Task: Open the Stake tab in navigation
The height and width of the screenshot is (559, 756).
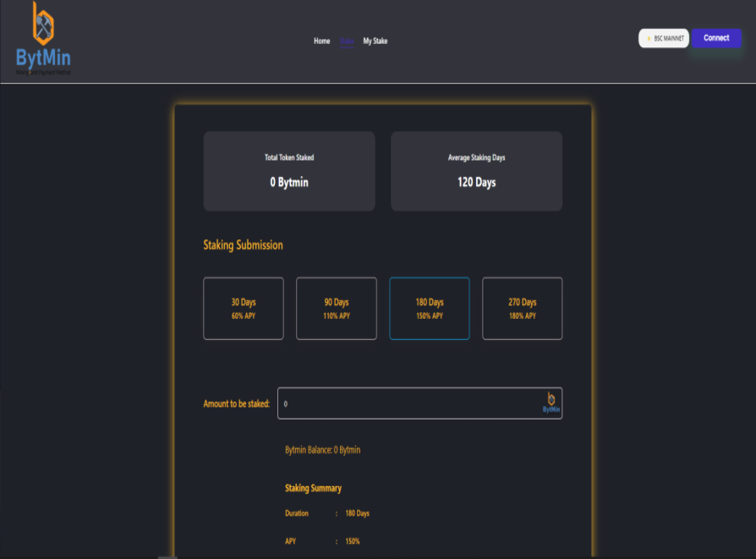Action: [347, 41]
